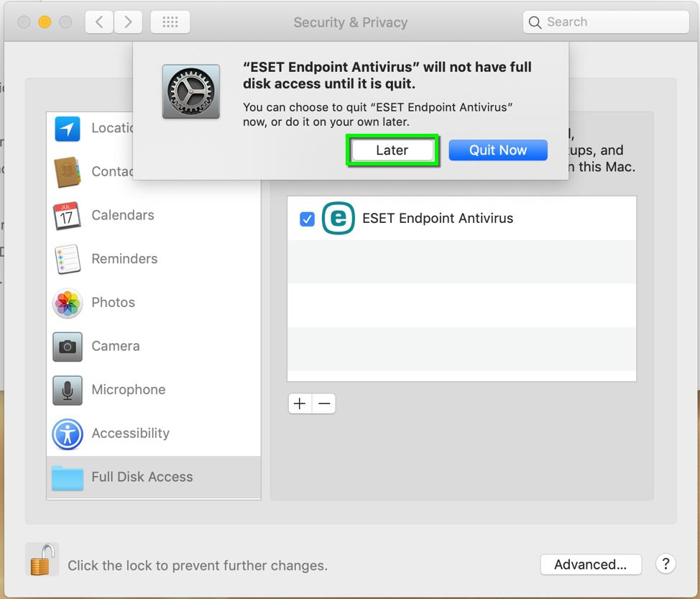Click the full disk access dialog heading
The width and height of the screenshot is (700, 599).
tap(387, 75)
